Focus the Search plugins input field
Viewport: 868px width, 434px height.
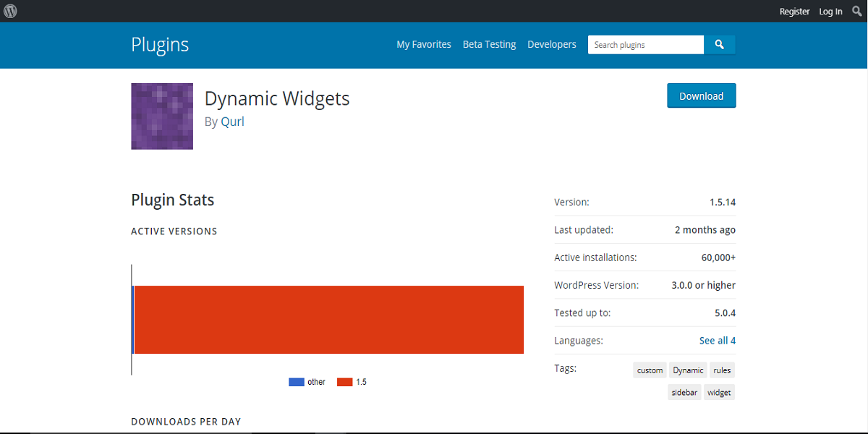point(646,45)
